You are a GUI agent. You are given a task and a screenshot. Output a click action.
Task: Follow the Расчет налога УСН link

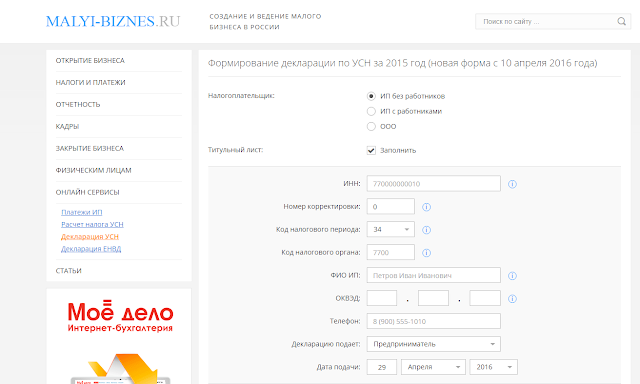coord(92,224)
